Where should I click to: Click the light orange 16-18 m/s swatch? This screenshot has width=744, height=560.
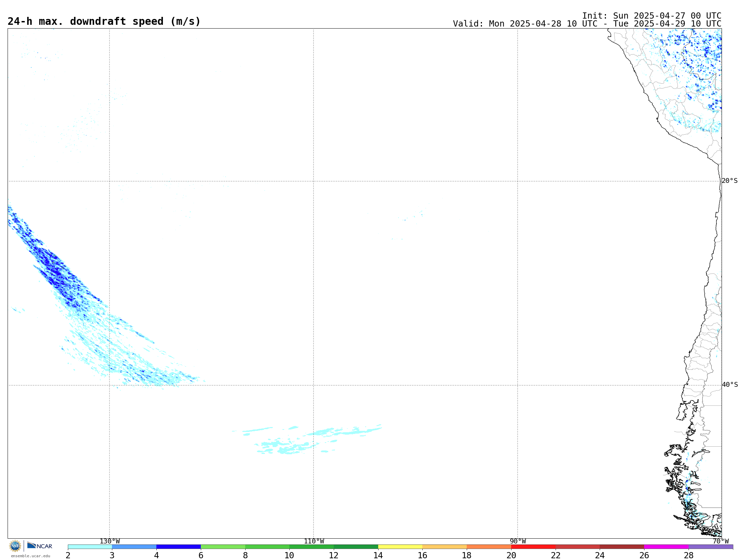tap(445, 547)
